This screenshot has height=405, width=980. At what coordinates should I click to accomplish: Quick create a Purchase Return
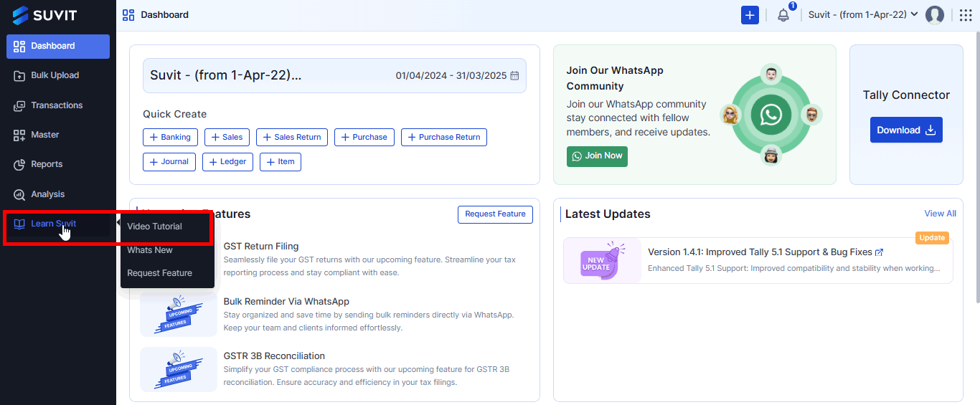[444, 137]
